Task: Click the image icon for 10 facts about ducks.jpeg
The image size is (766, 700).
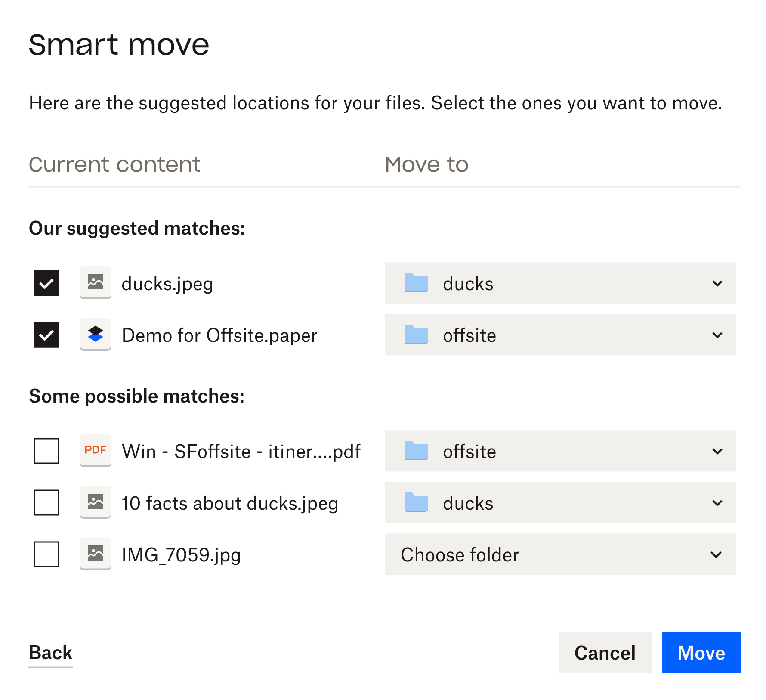Action: click(95, 502)
